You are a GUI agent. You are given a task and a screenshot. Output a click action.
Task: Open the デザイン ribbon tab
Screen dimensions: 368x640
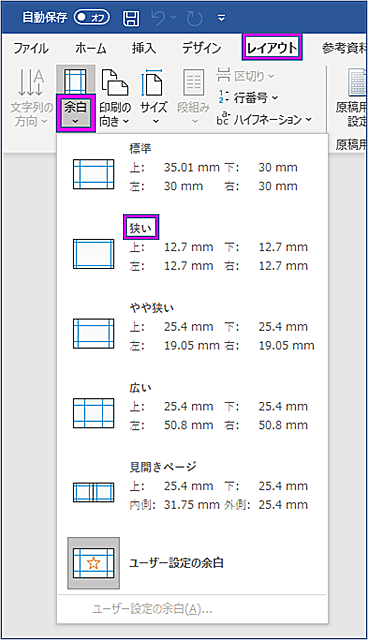coord(201,48)
